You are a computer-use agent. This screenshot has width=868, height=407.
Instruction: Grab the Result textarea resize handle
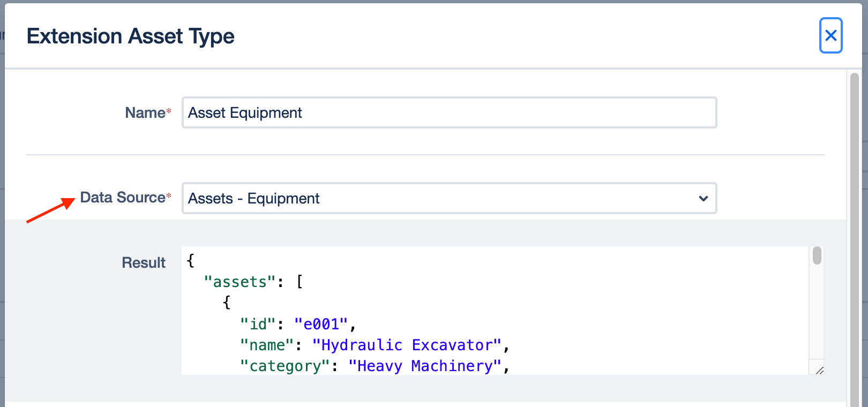(x=819, y=370)
